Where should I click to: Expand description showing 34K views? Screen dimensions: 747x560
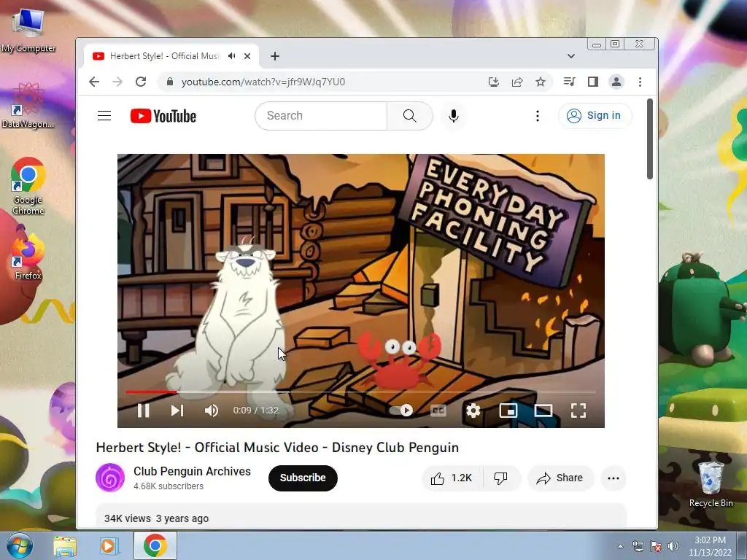pyautogui.click(x=360, y=516)
